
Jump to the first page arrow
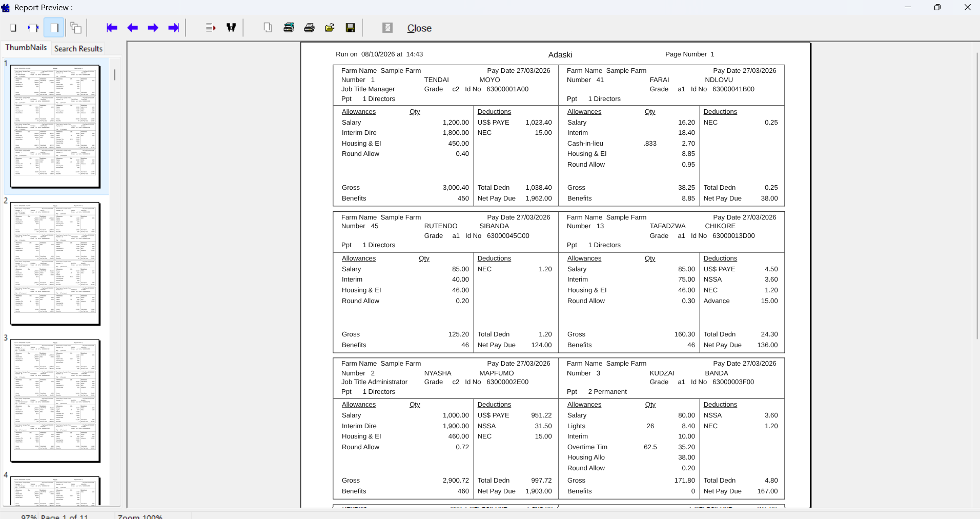point(112,28)
